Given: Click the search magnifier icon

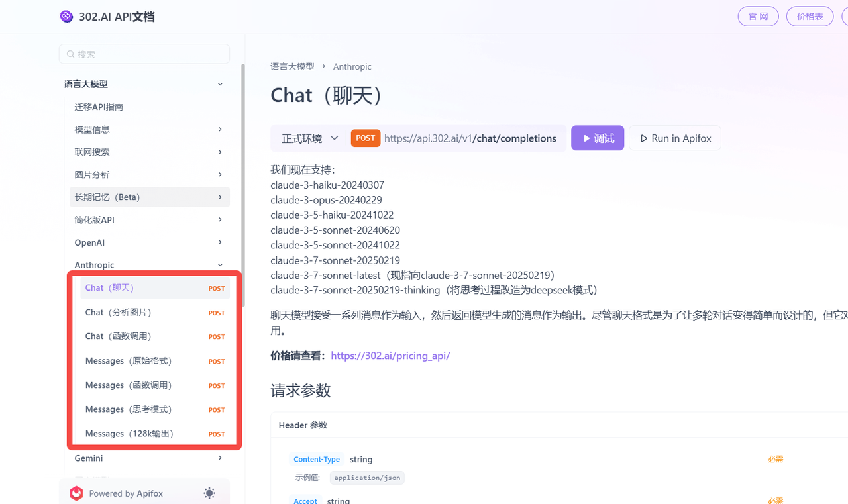Looking at the screenshot, I should tap(70, 54).
